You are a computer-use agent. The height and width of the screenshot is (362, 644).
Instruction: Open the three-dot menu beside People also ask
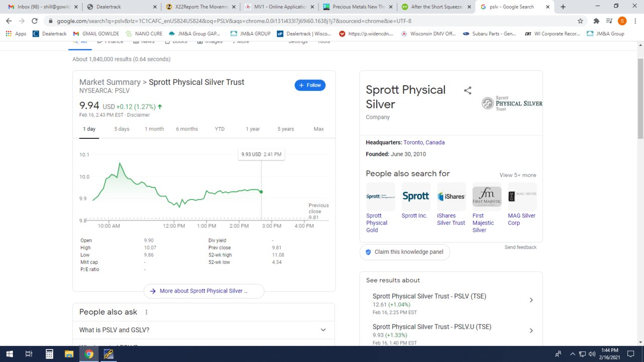pyautogui.click(x=146, y=312)
